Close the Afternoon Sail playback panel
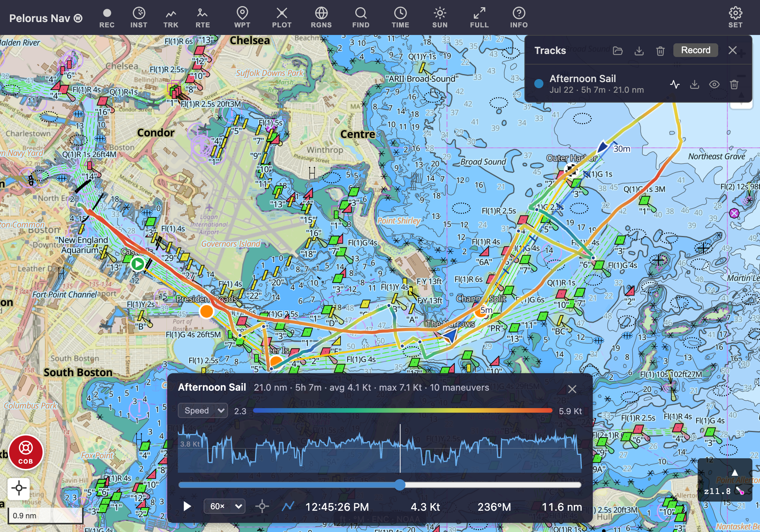Viewport: 760px width, 532px height. 572,389
